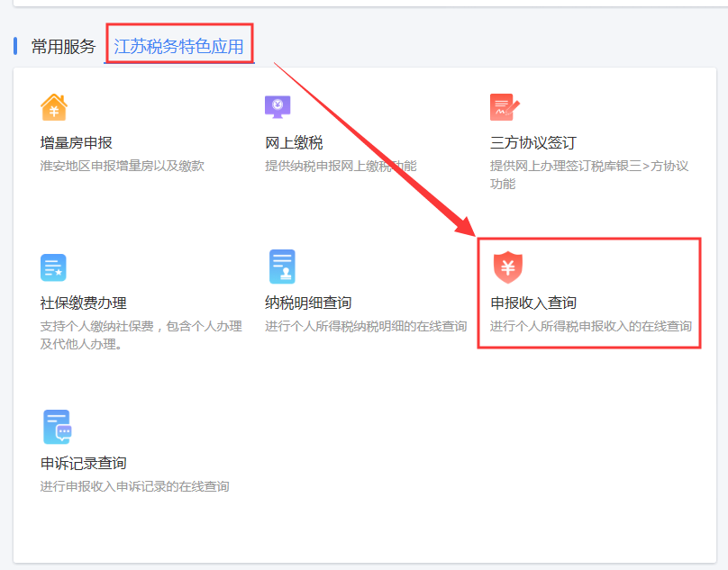Viewport: 728px width, 570px height.
Task: Click the blue chat document icon for 申诉记录查询
Action: click(56, 427)
